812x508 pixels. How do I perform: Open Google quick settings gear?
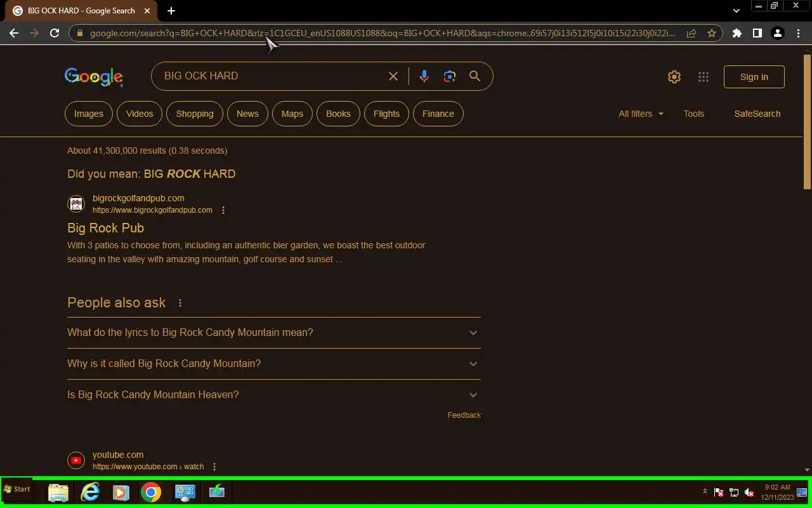pos(674,77)
